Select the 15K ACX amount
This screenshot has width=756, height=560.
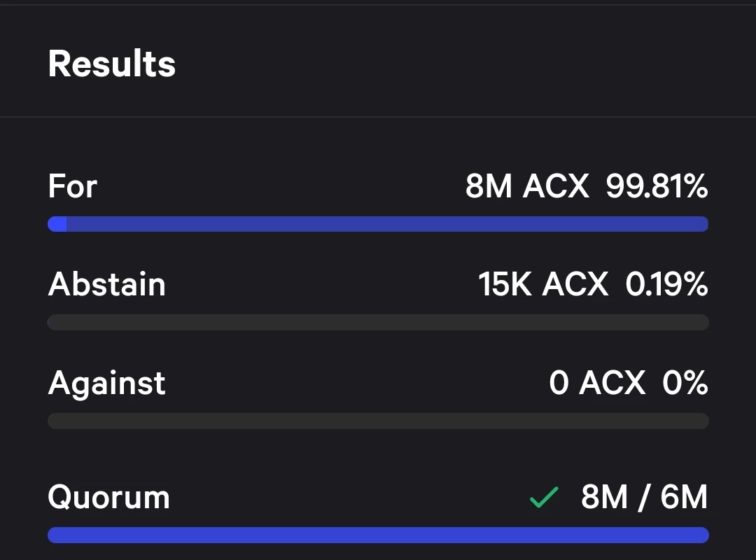543,284
